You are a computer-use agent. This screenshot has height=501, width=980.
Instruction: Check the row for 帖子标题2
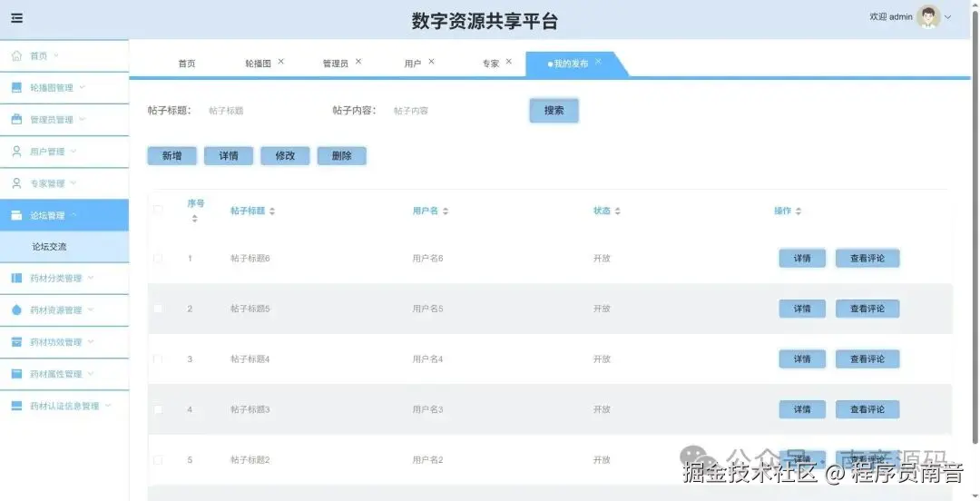coord(158,460)
